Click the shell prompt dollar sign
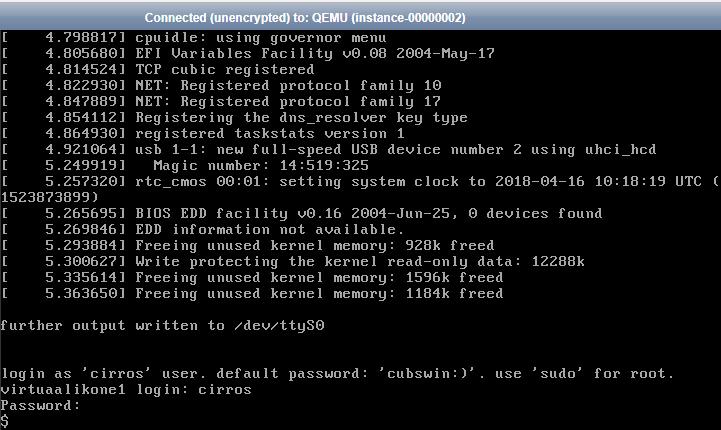 (5, 421)
